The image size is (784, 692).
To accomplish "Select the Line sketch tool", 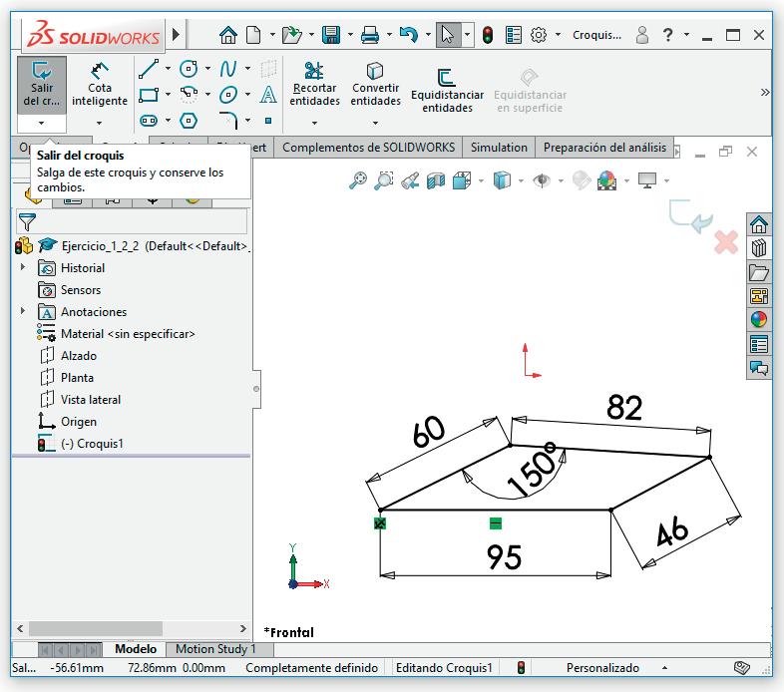I will [x=149, y=69].
